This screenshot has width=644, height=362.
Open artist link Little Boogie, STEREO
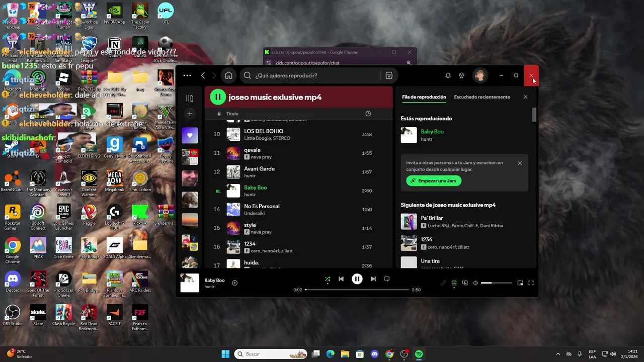(267, 138)
